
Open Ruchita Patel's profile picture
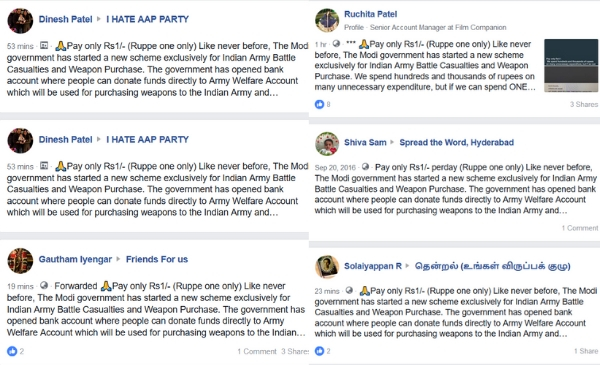(x=327, y=20)
